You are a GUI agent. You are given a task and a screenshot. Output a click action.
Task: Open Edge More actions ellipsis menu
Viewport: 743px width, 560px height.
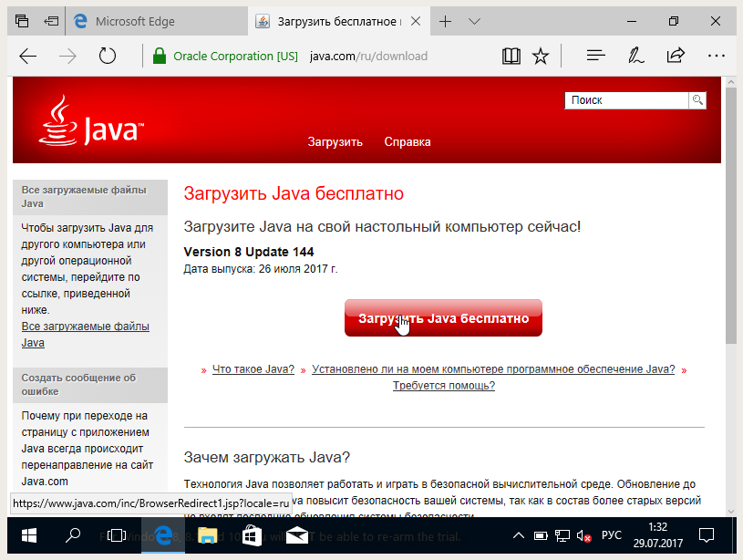[x=716, y=57]
